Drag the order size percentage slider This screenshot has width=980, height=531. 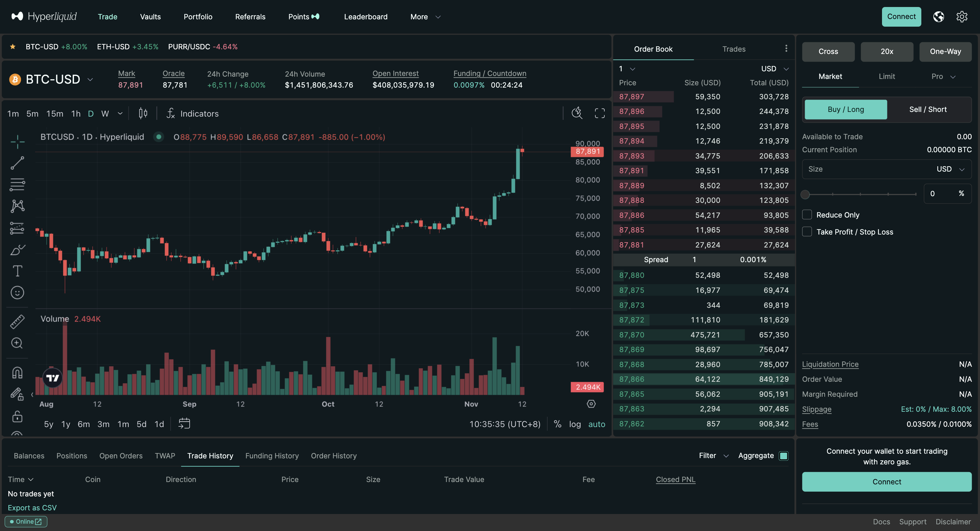pyautogui.click(x=806, y=194)
